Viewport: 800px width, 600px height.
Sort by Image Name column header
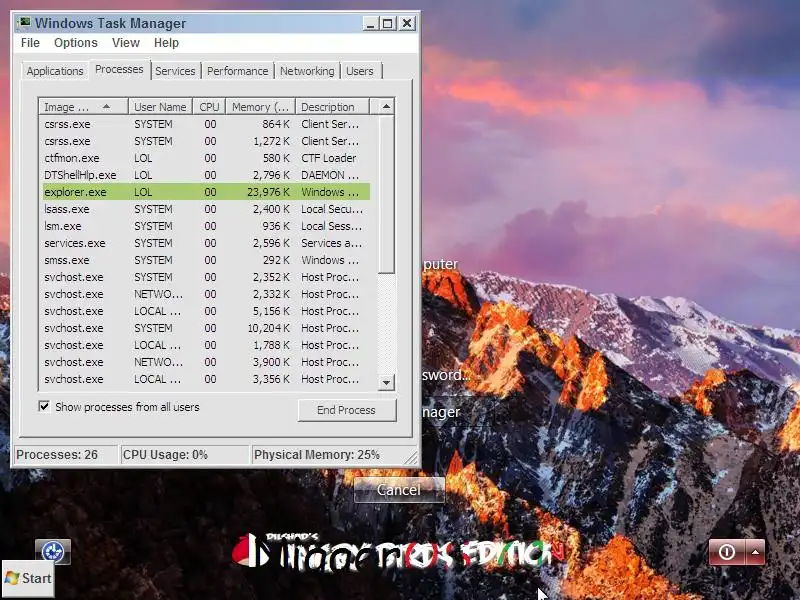tap(83, 107)
